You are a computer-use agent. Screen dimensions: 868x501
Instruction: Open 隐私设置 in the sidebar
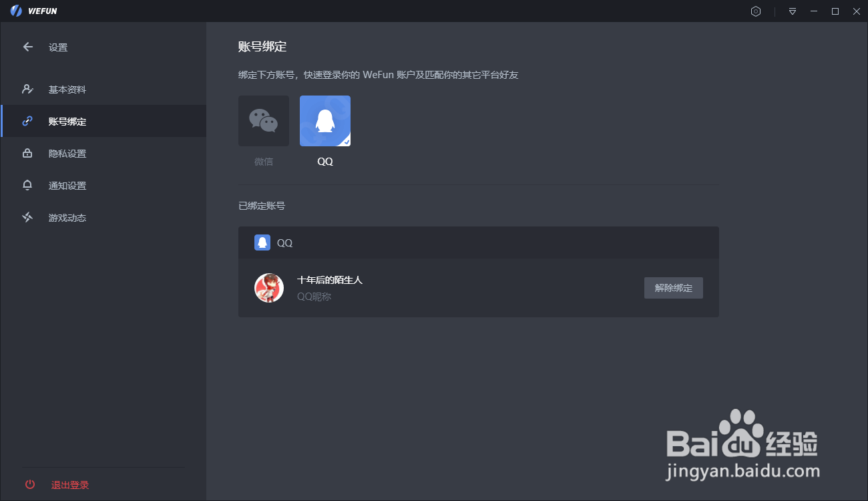[103, 154]
